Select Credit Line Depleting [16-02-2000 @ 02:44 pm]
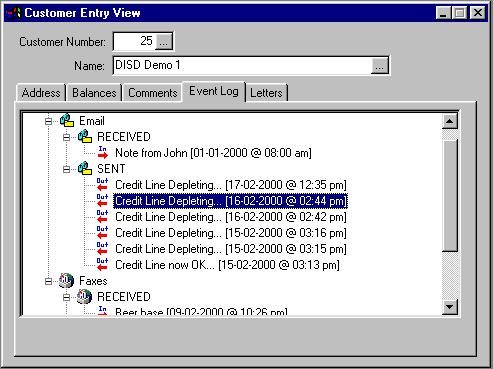Viewport: 493px width, 369px height. pos(231,201)
